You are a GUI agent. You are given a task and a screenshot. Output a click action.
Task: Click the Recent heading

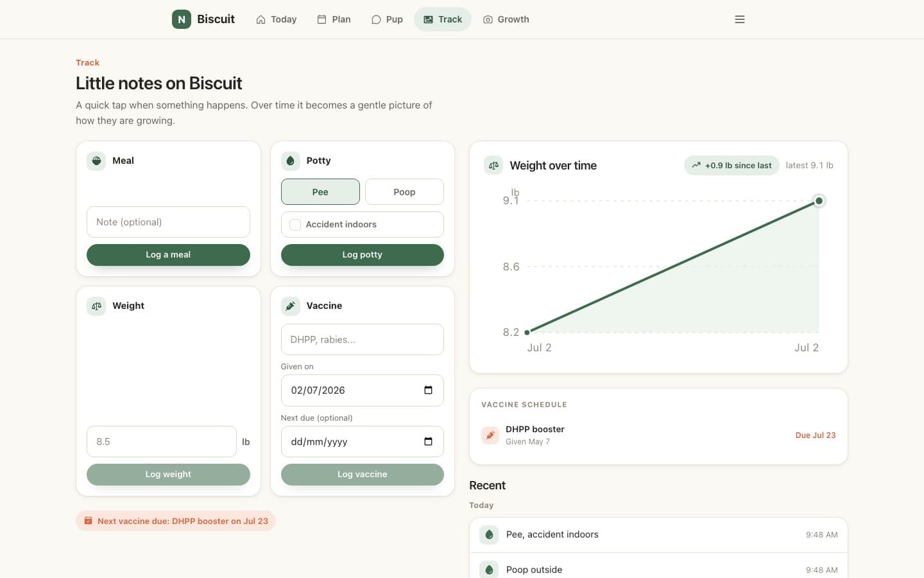[487, 486]
